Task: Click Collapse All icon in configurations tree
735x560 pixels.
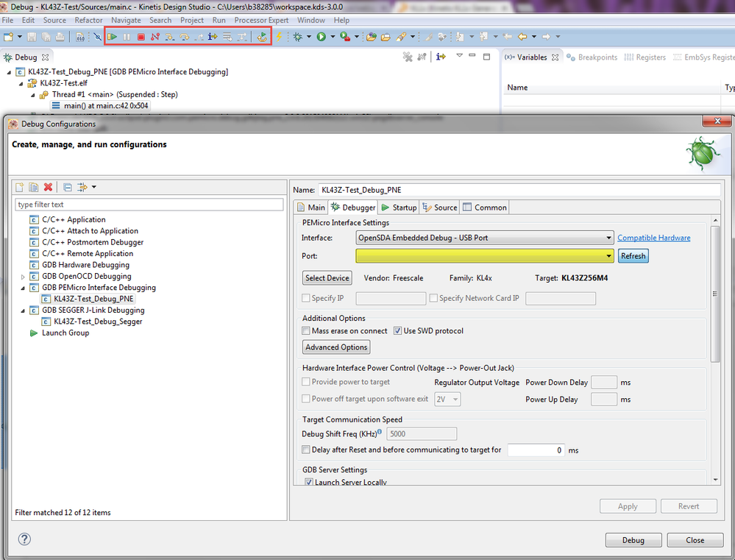Action: (x=68, y=187)
